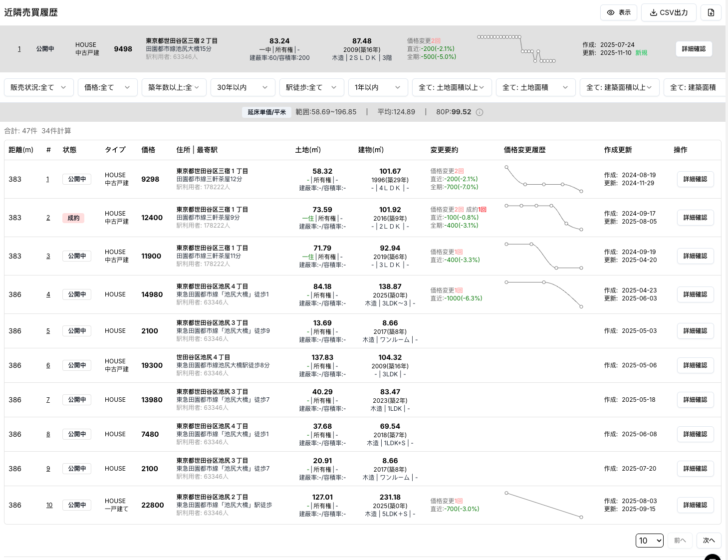The image size is (728, 560).
Task: Toggle the 延床単価/平米 metric display
Action: point(266,112)
